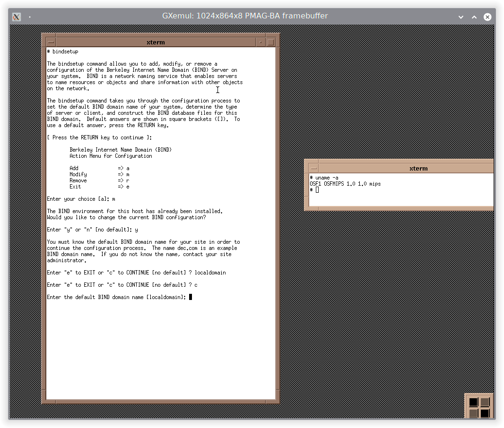Viewport: 504px width, 428px height.
Task: Close the GXemul framebuffer window
Action: [487, 17]
